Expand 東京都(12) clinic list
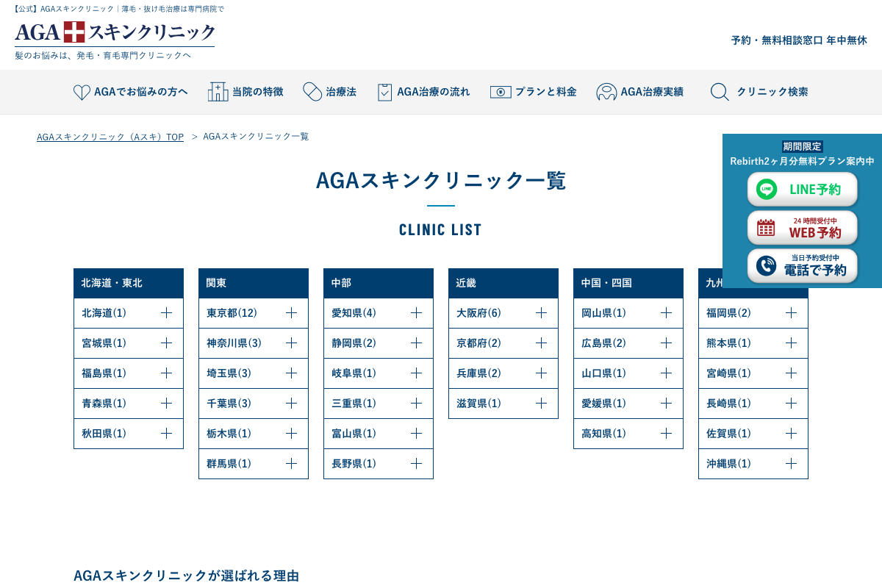 coord(254,312)
